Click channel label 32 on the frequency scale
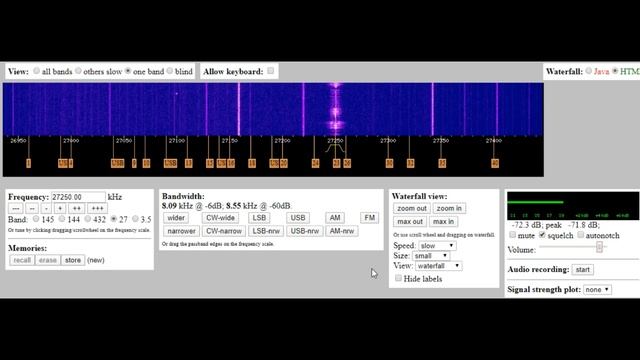Viewport: 640px width, 360px height. pos(410,164)
